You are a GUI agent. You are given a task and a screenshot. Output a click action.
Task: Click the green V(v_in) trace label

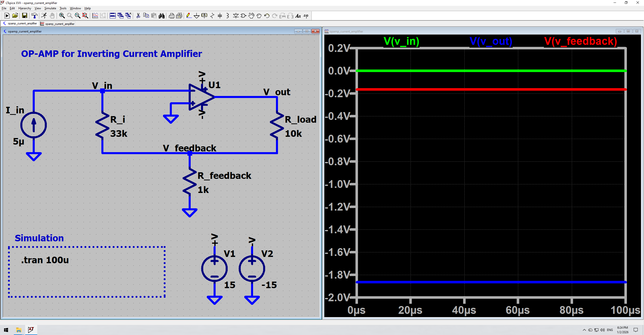tap(401, 41)
